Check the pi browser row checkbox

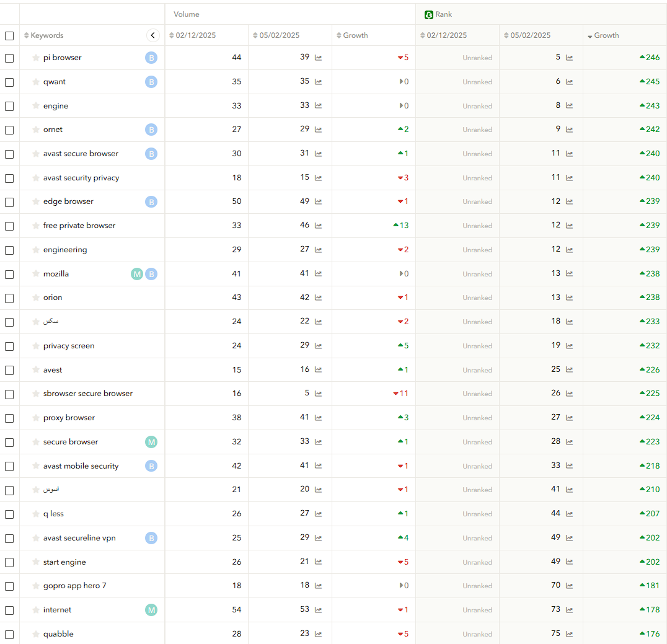(9, 58)
